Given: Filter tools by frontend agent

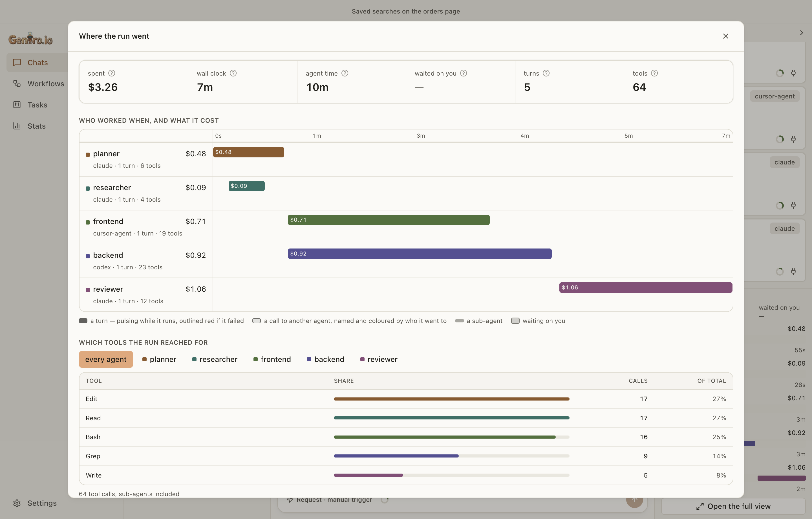Looking at the screenshot, I should tap(272, 359).
